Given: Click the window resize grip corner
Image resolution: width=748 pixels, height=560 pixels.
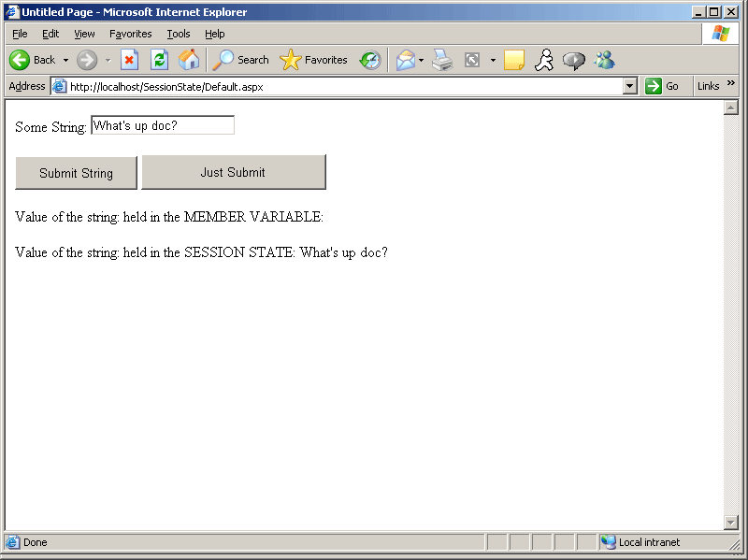Looking at the screenshot, I should [734, 543].
